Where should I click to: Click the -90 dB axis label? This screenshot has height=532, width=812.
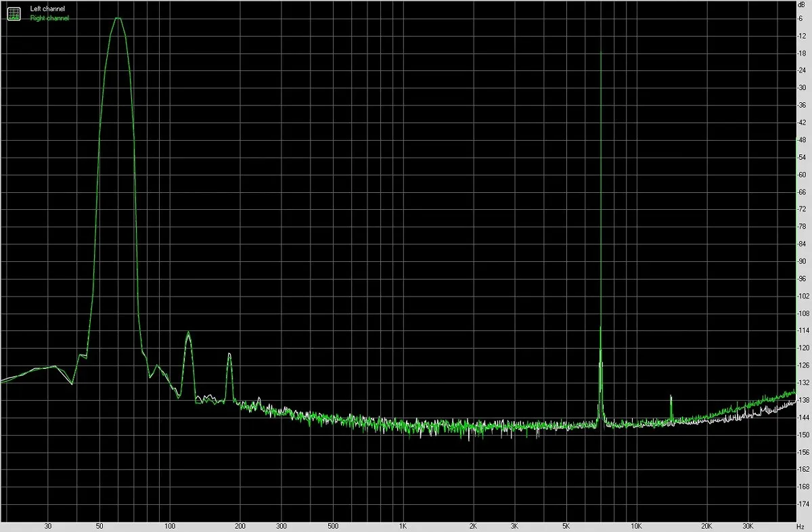tap(803, 261)
